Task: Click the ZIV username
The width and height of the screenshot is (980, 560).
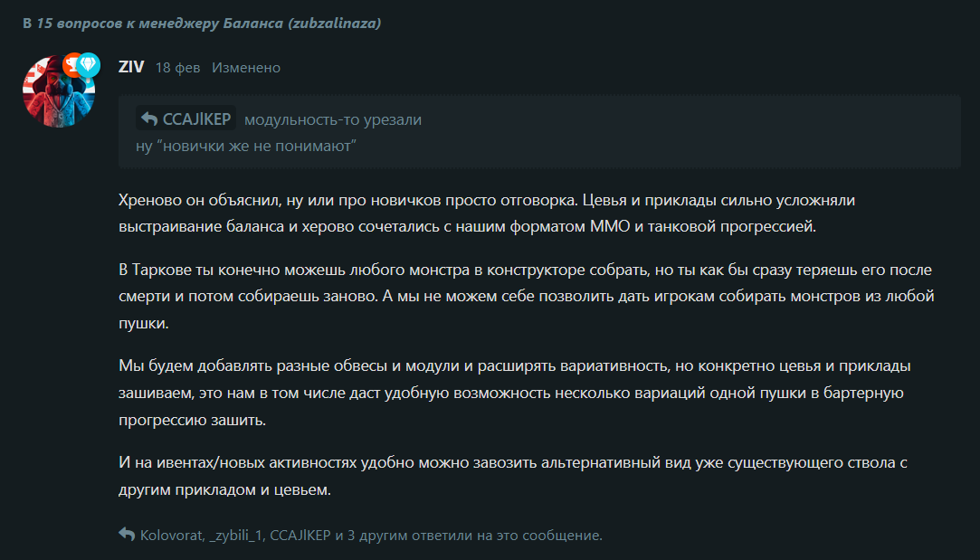Action: [131, 67]
